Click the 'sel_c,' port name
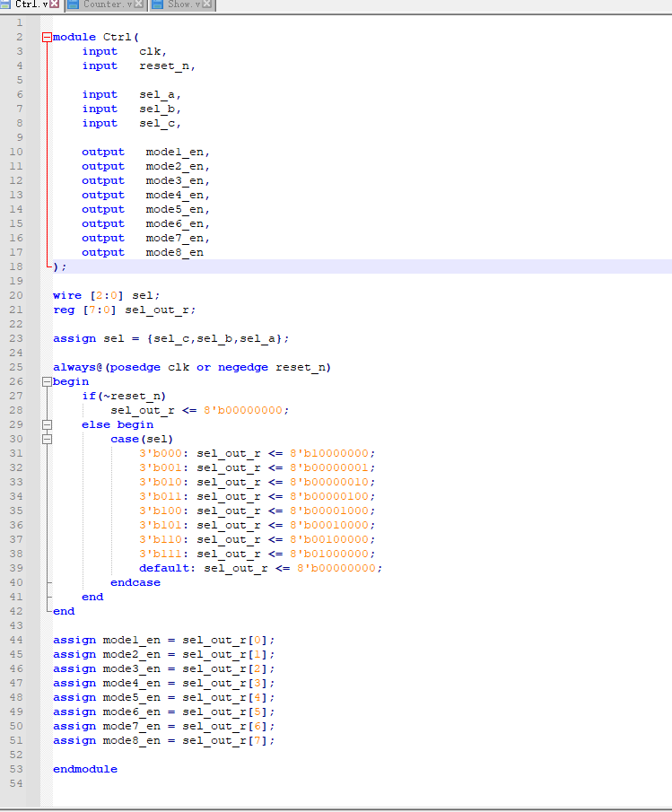 click(160, 124)
